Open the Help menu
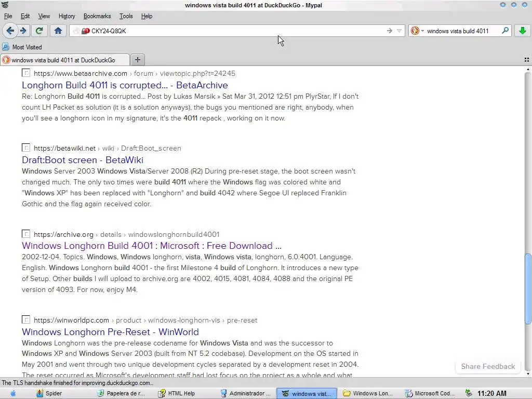The width and height of the screenshot is (532, 399). pos(147,16)
